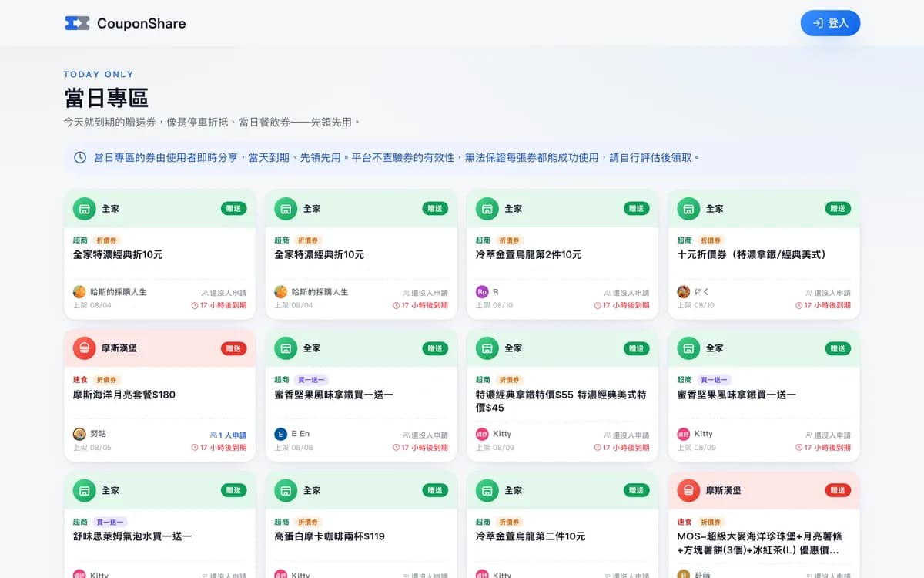Click 上架 08/05 date on 摩斯海洋月亮套餐 card

(x=92, y=448)
